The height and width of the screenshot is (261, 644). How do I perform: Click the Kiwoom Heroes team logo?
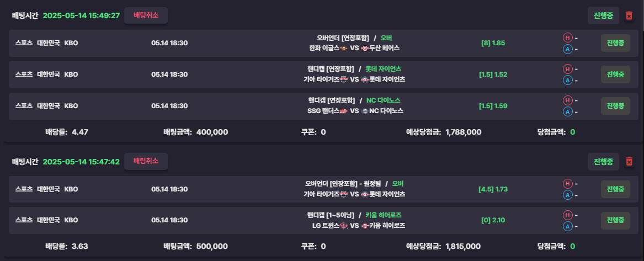click(x=365, y=225)
